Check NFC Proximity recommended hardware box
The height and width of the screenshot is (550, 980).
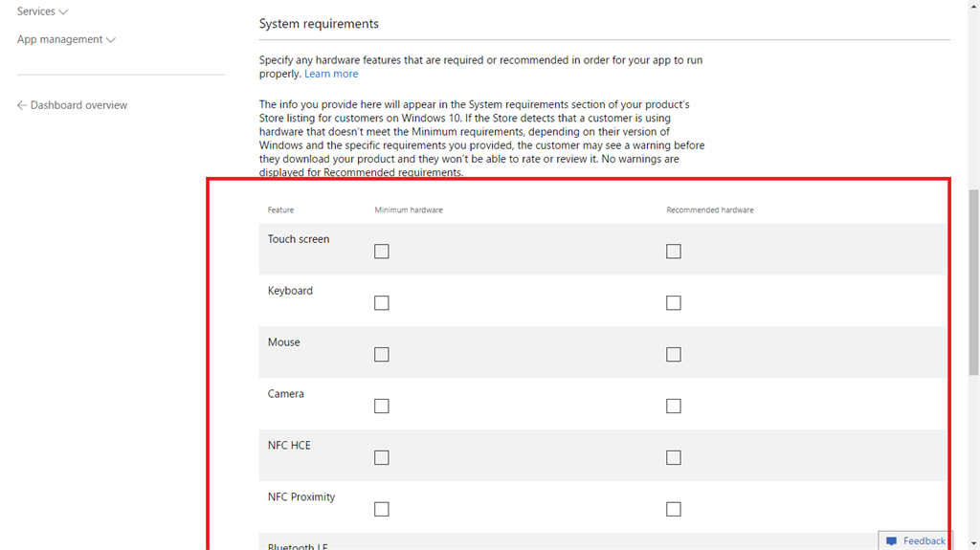pyautogui.click(x=674, y=510)
